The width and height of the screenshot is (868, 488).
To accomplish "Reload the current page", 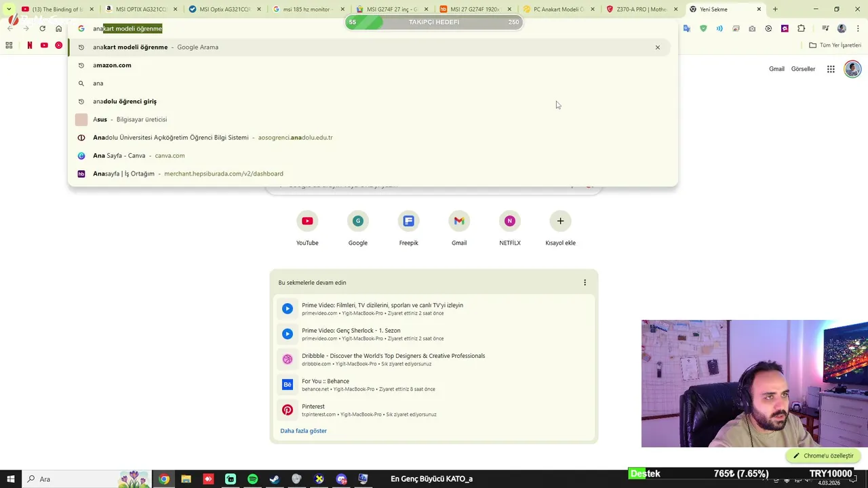I will (42, 28).
